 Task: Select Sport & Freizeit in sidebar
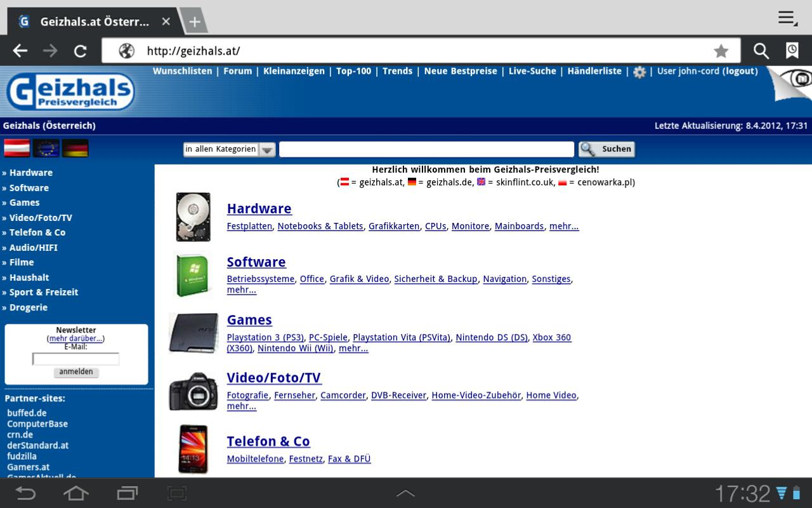click(x=44, y=292)
